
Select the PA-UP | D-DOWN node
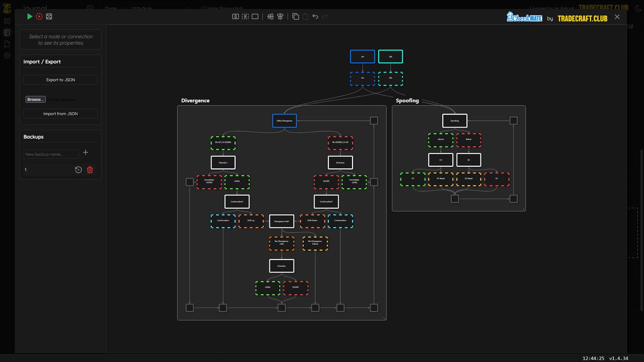(223, 143)
